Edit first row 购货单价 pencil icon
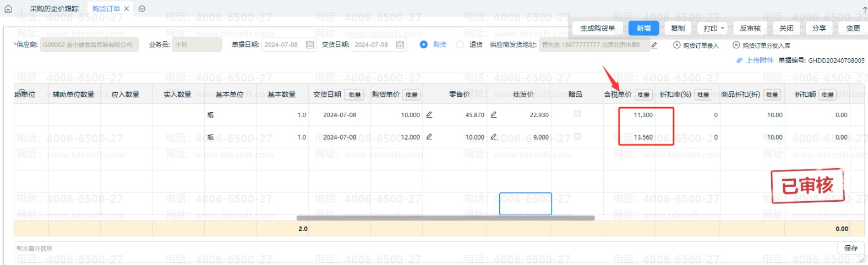 coord(429,114)
